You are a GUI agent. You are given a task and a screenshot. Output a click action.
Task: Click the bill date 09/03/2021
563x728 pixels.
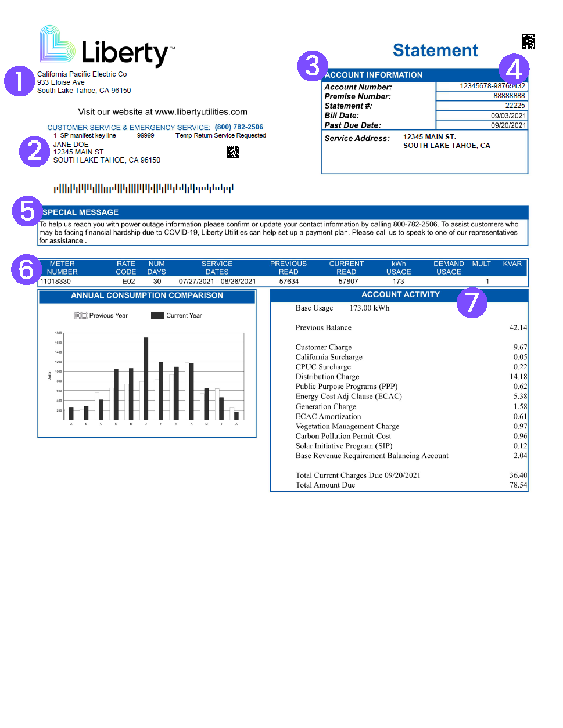(508, 116)
